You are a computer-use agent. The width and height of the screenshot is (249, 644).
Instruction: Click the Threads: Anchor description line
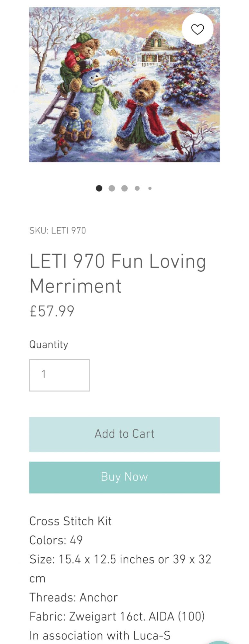(x=74, y=597)
